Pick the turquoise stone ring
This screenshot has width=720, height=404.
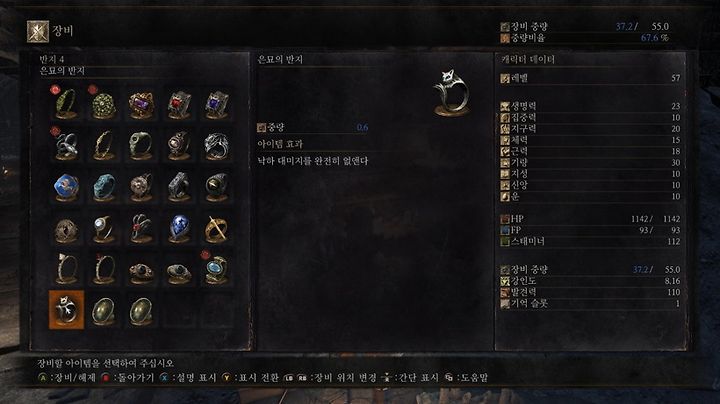104,187
